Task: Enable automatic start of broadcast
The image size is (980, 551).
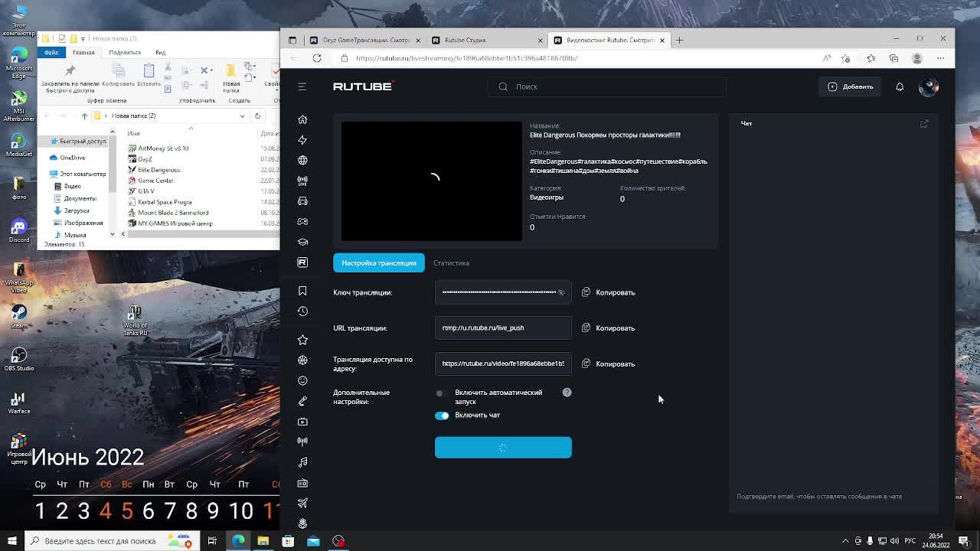Action: point(439,393)
